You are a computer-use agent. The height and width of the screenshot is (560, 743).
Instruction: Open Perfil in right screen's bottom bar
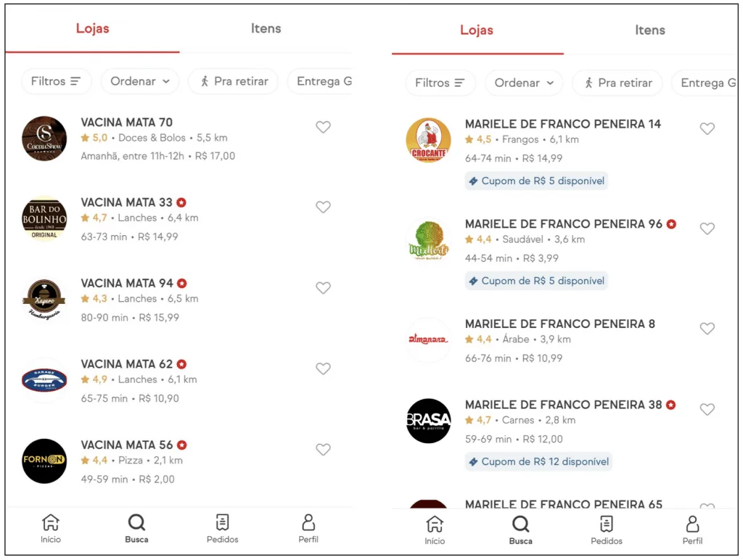click(692, 530)
